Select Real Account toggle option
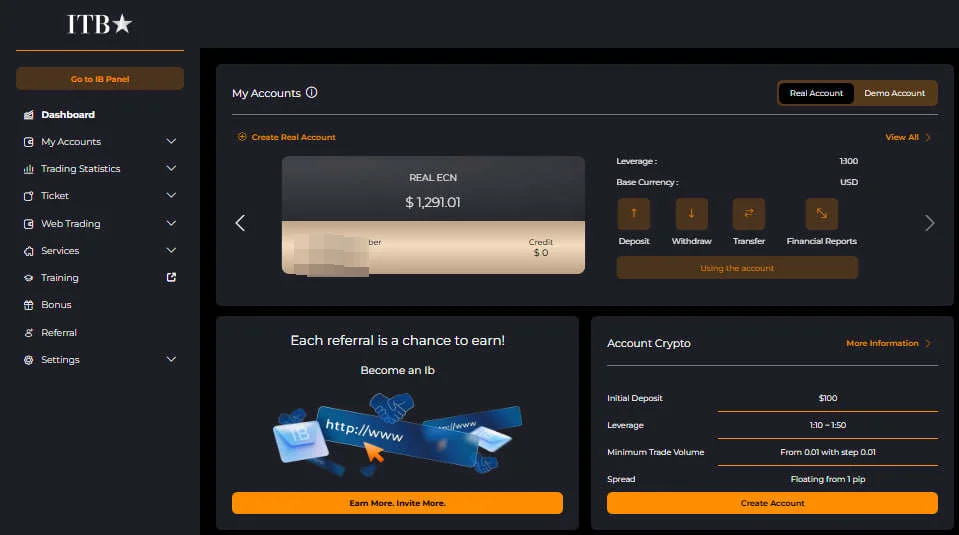Image resolution: width=959 pixels, height=535 pixels. [x=816, y=93]
